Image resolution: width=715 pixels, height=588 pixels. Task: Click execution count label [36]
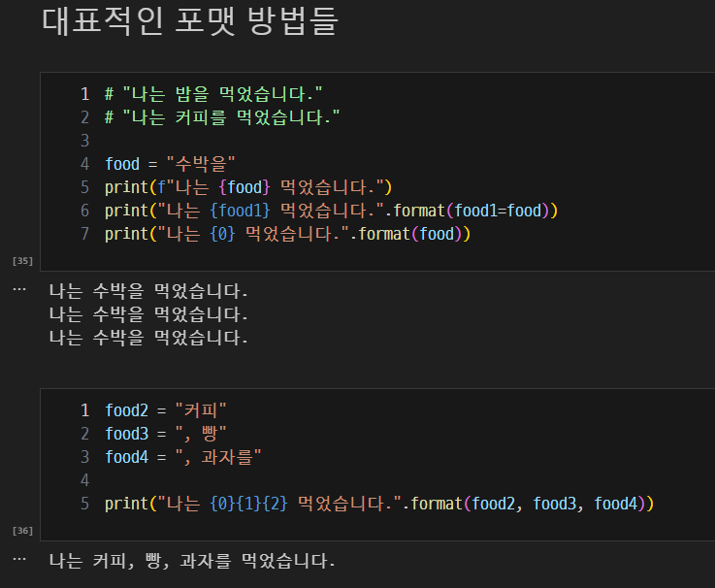coord(22,531)
